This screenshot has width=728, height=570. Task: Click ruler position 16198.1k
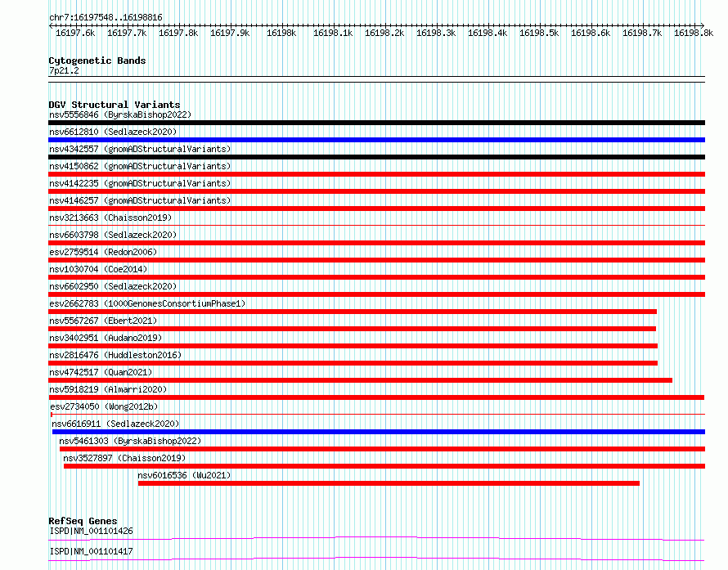click(x=333, y=33)
